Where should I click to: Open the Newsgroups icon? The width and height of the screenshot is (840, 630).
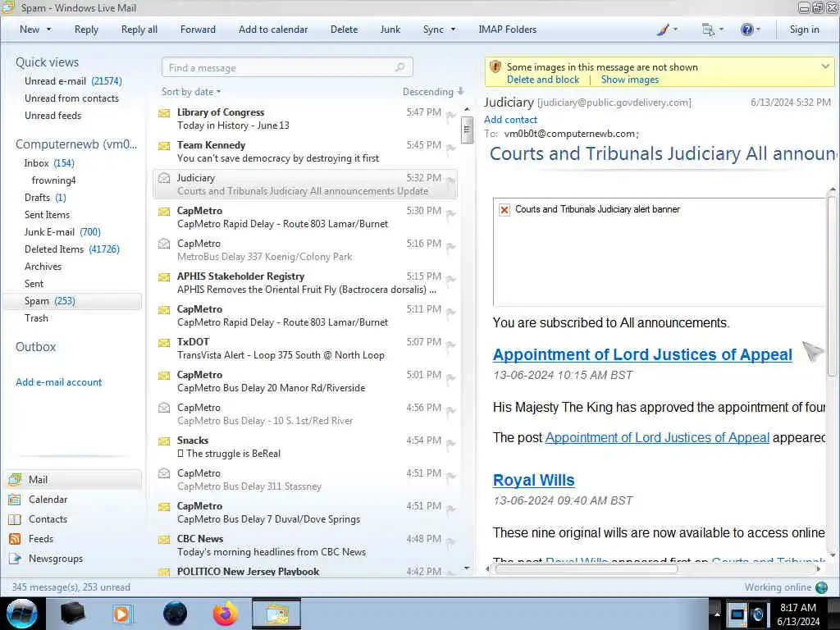[x=15, y=559]
